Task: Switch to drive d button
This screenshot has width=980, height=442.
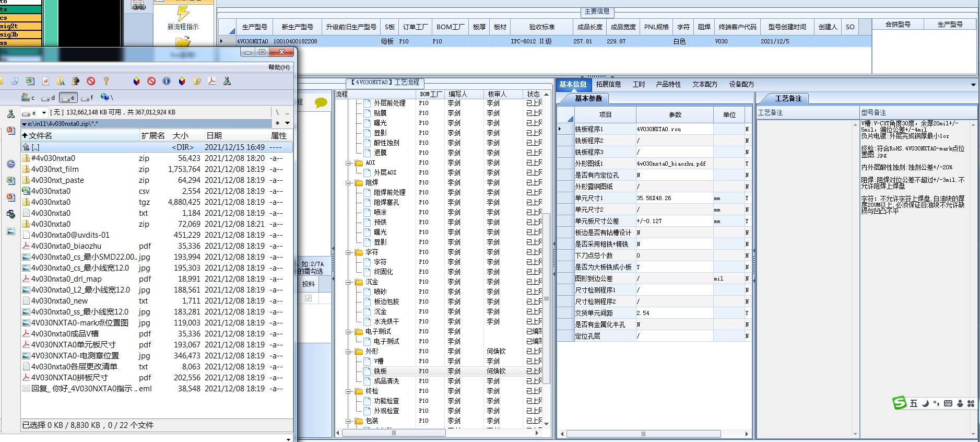Action: click(x=48, y=98)
